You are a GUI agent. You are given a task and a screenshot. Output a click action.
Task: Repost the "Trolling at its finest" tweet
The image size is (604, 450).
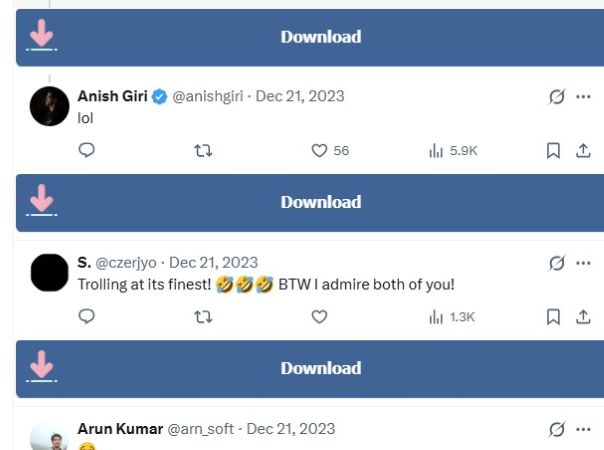tap(203, 316)
